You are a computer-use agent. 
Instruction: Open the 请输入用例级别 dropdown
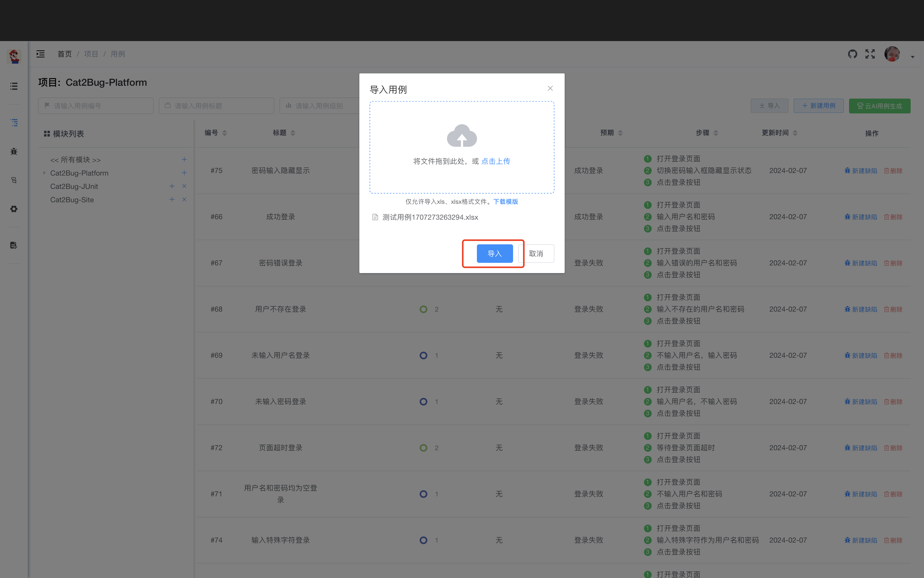pyautogui.click(x=319, y=106)
